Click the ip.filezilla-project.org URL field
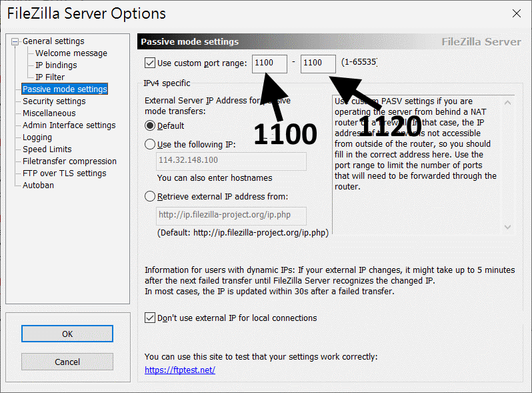Viewport: 532px width, 393px height. tap(231, 216)
